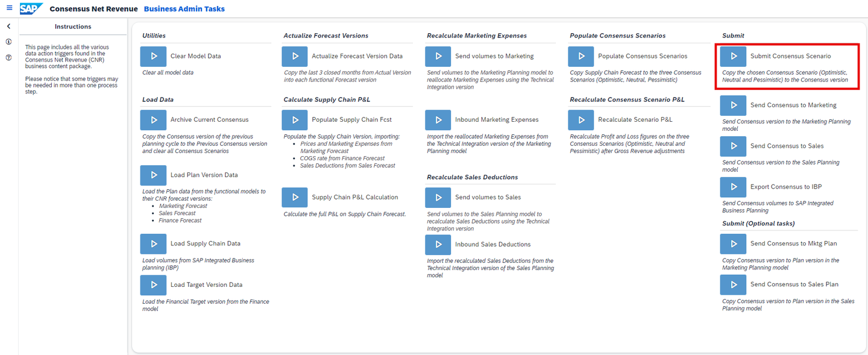Run the Populate Consensus Scenarios trigger

click(x=581, y=56)
